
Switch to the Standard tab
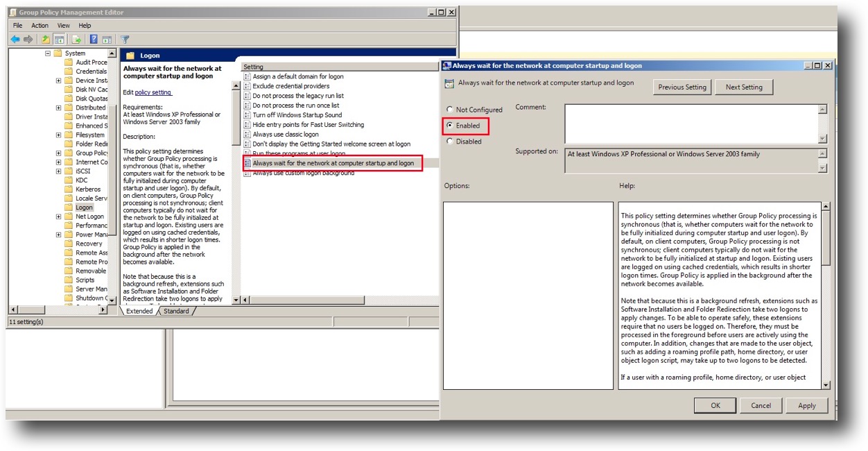[177, 311]
